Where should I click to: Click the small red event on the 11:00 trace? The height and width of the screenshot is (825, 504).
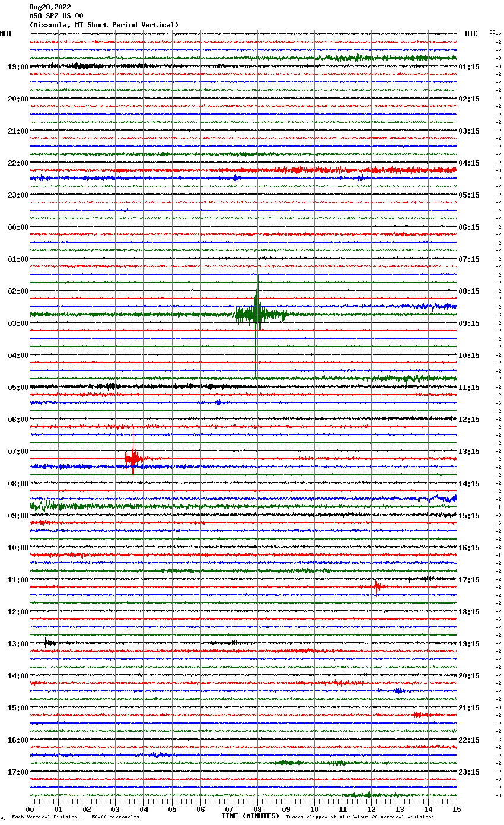point(377,586)
